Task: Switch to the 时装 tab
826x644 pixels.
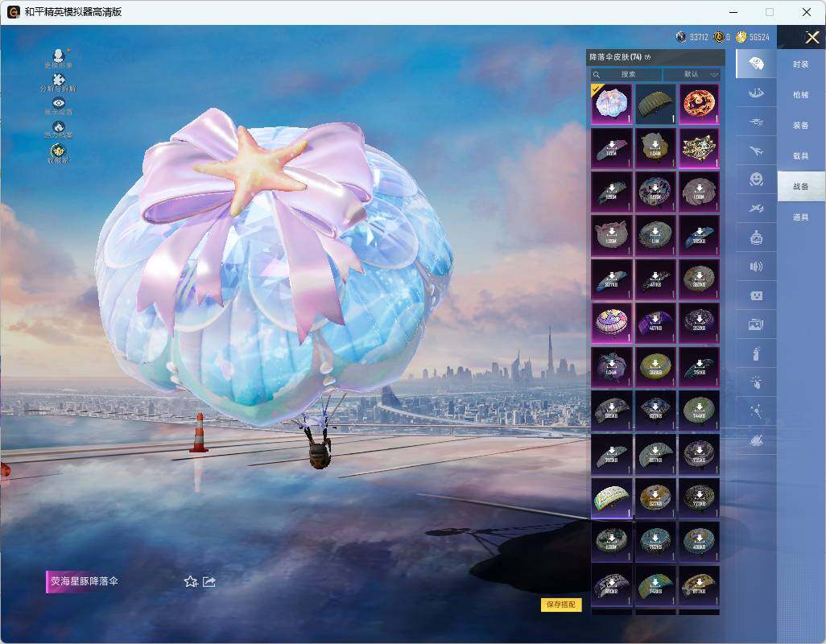Action: click(801, 64)
